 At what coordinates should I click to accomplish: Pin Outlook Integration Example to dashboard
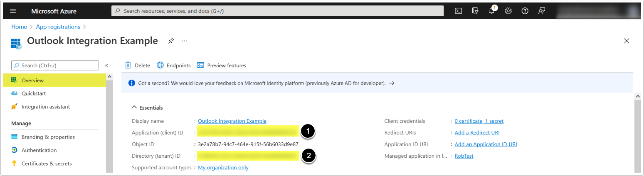pos(171,41)
